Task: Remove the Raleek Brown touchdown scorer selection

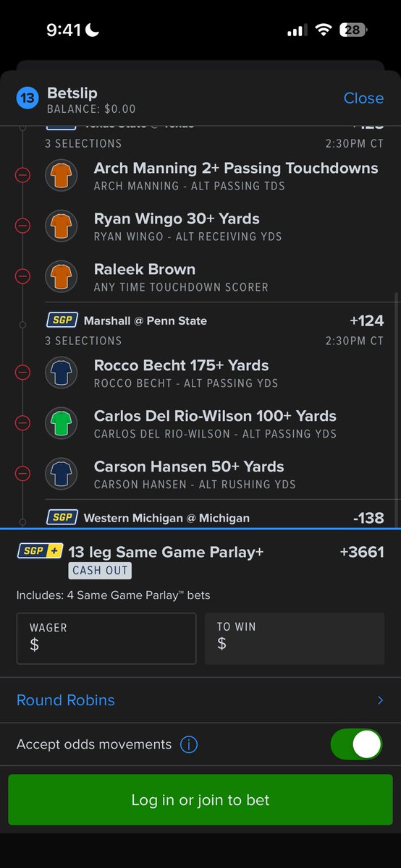Action: (x=22, y=276)
